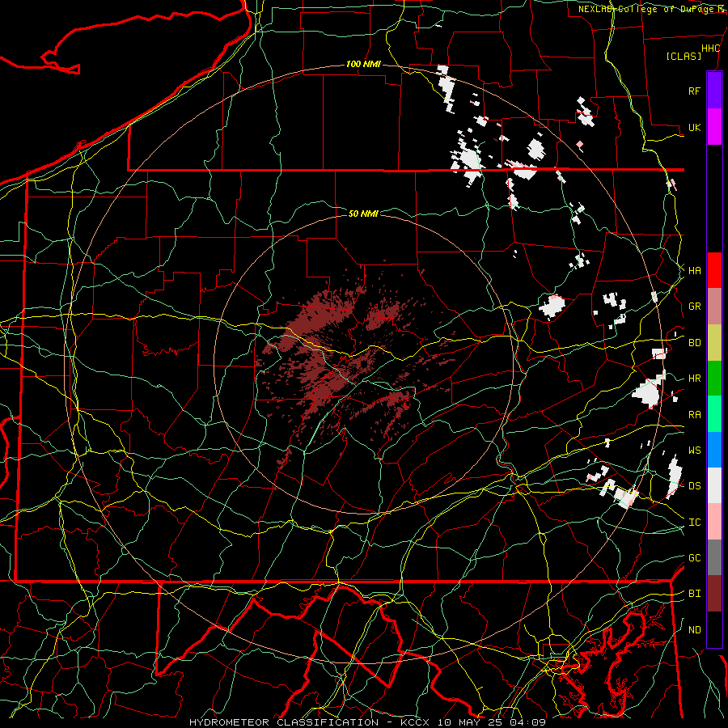Image resolution: width=728 pixels, height=728 pixels.
Task: Click the RA light-green legend swatch
Action: click(714, 413)
